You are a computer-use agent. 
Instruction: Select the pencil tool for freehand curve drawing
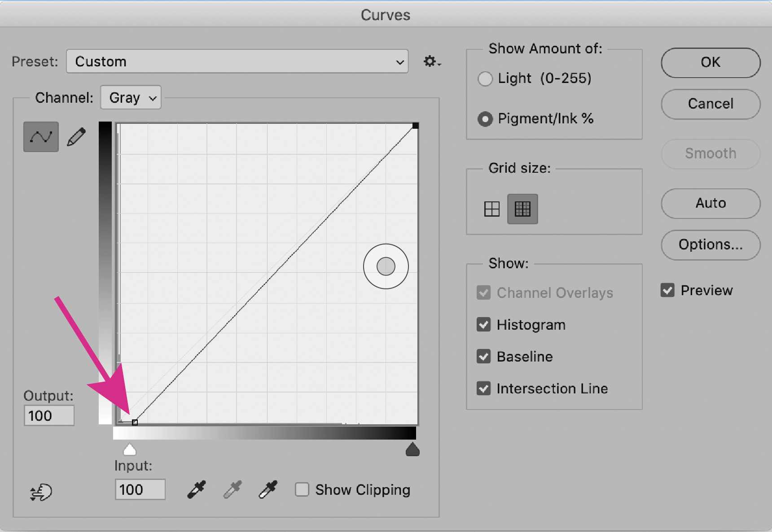(76, 136)
